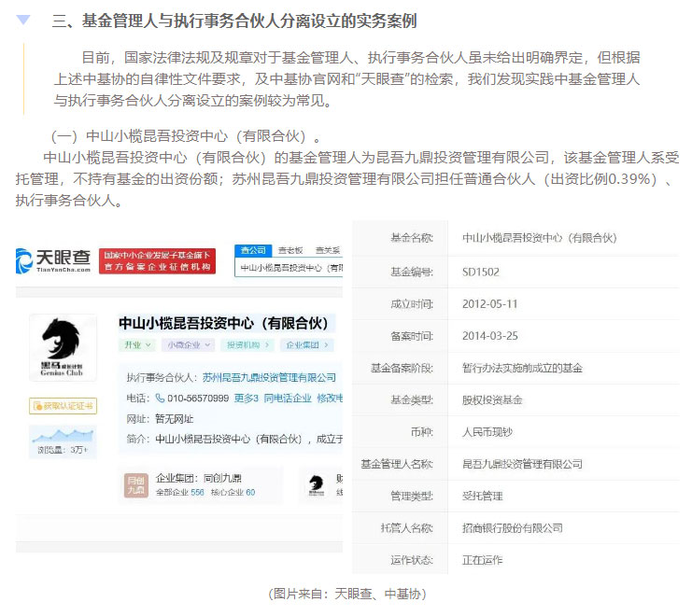Switch to the 查关系 search tab

326,250
